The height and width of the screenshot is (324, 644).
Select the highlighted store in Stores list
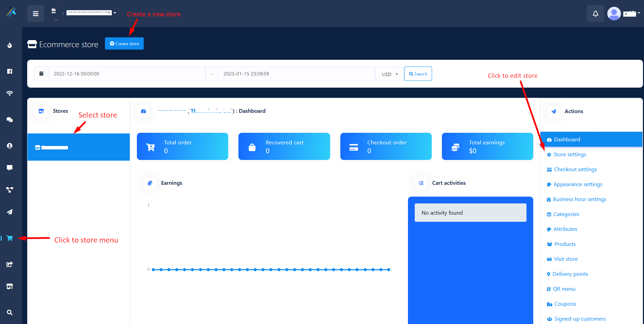[x=78, y=147]
